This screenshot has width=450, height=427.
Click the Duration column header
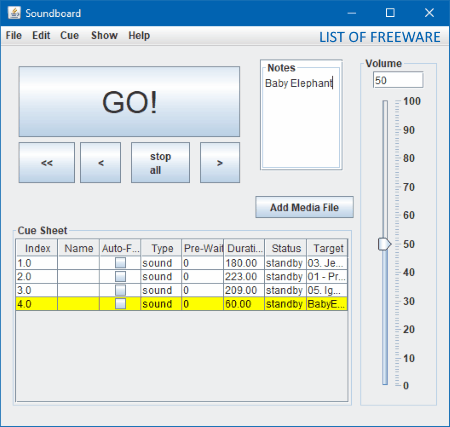click(244, 248)
